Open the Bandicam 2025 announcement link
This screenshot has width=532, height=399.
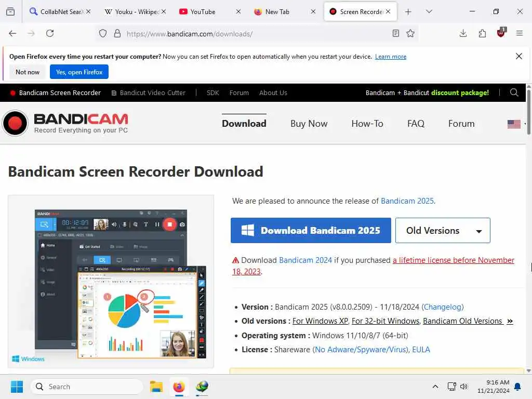click(407, 201)
